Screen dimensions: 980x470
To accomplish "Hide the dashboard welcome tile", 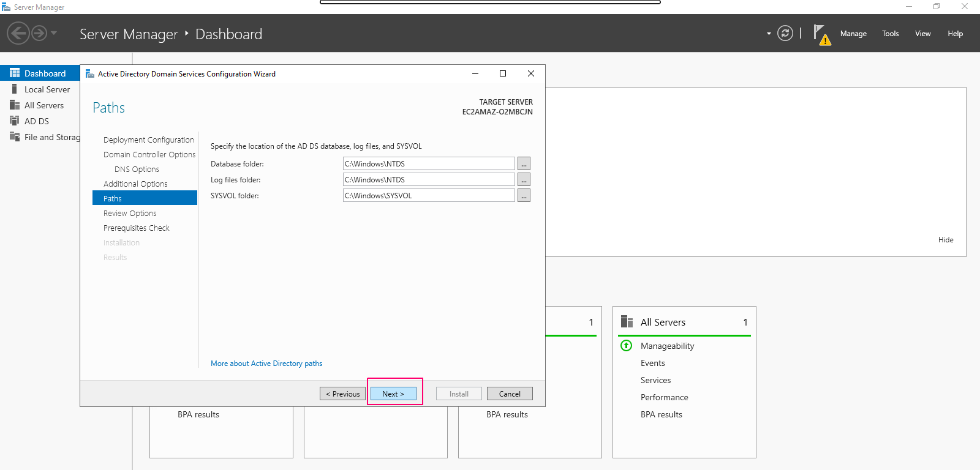I will (x=946, y=240).
